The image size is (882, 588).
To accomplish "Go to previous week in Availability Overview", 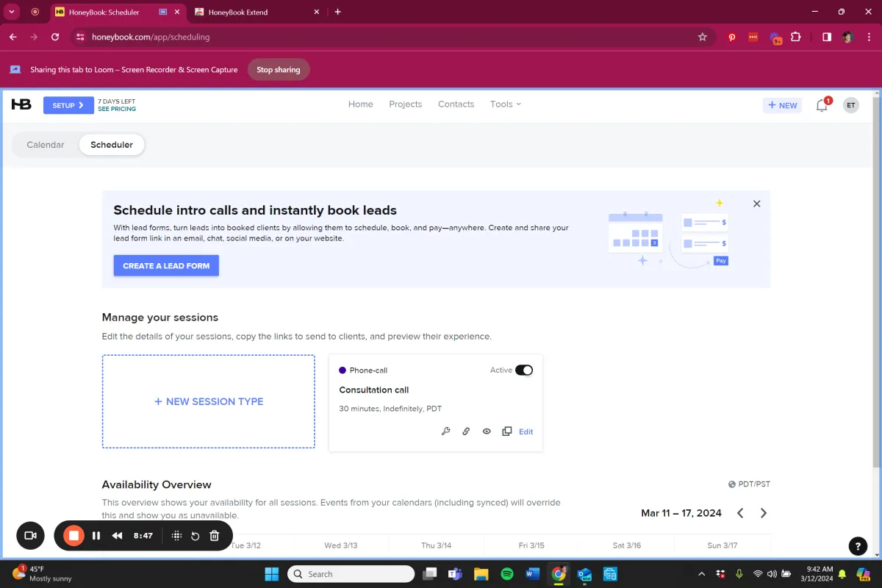I will tap(740, 513).
